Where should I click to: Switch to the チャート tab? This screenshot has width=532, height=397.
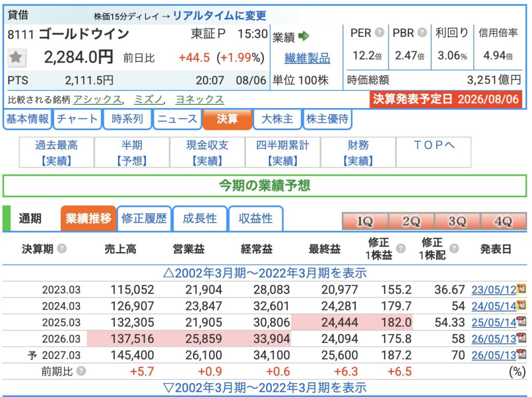[77, 119]
